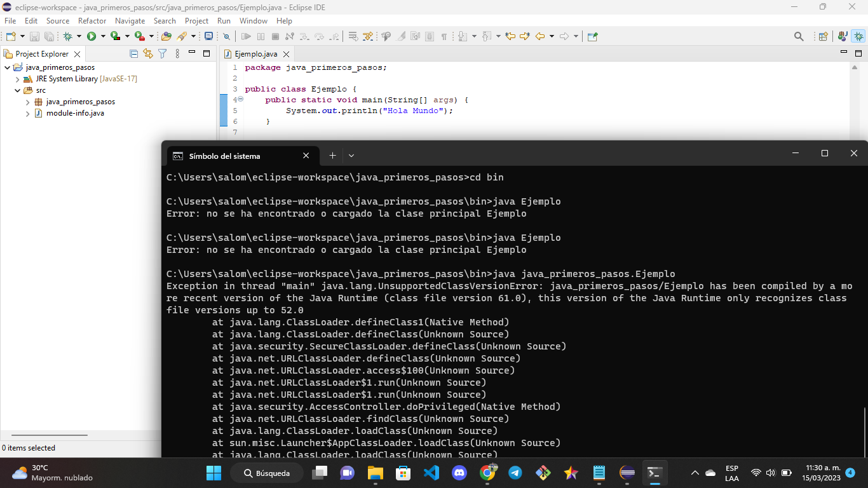
Task: Click the Open Perspective icon
Action: (x=823, y=36)
